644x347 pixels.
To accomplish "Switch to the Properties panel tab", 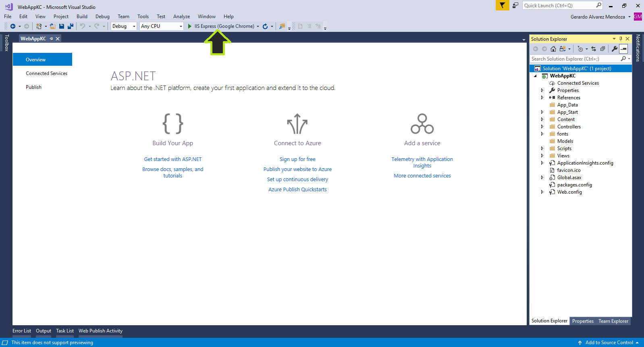I will coord(583,321).
